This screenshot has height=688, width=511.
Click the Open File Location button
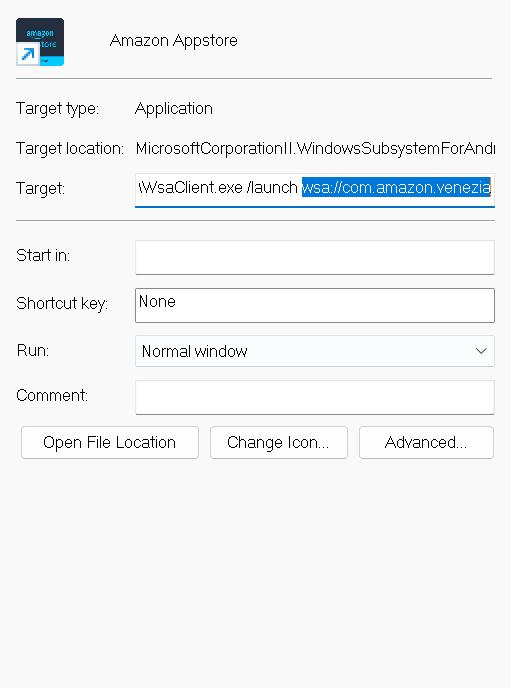[x=110, y=442]
